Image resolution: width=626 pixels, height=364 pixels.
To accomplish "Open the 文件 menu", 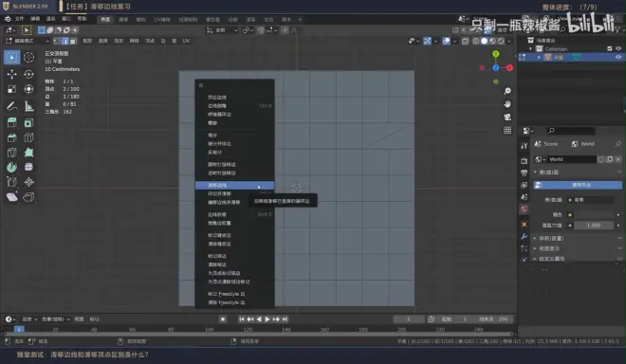I will (20, 19).
